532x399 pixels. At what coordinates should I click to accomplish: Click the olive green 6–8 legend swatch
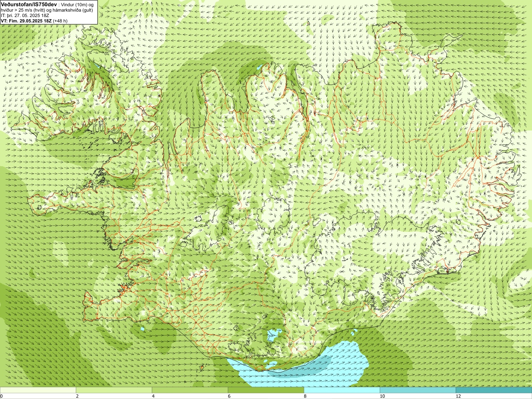266,390
